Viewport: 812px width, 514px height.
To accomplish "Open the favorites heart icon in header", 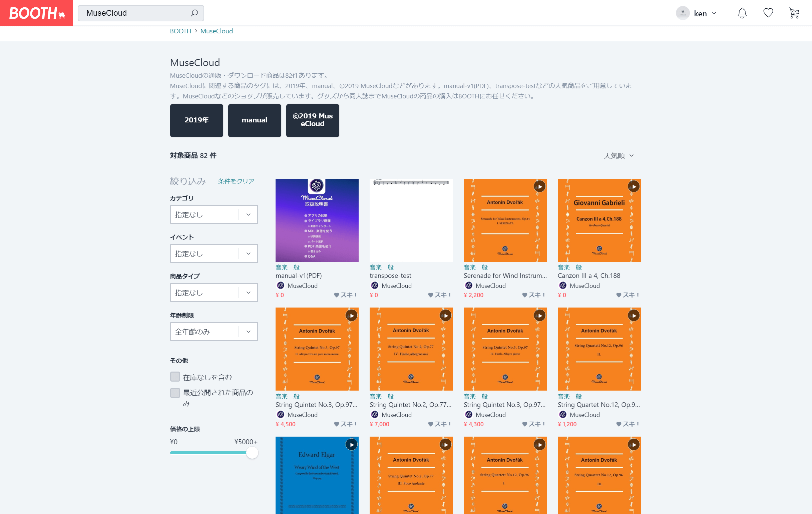I will [768, 13].
